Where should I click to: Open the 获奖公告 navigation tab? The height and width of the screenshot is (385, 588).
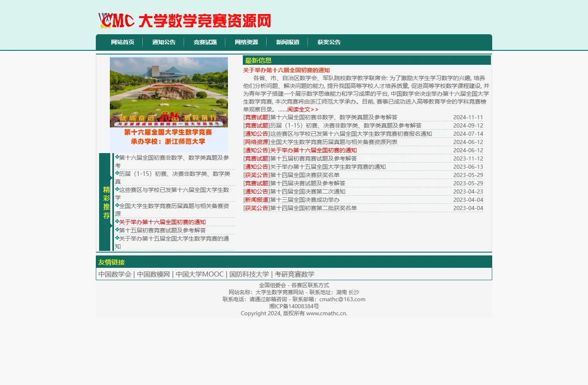(x=329, y=42)
